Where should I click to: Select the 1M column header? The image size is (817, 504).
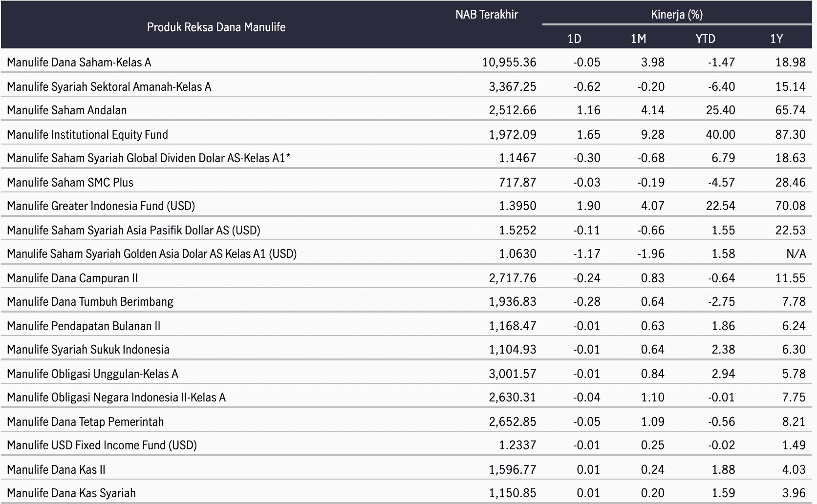tap(638, 39)
